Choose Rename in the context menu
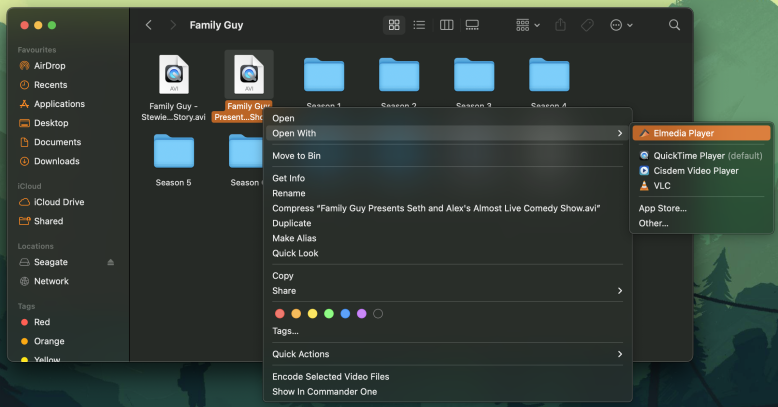The image size is (778, 407). click(448, 193)
